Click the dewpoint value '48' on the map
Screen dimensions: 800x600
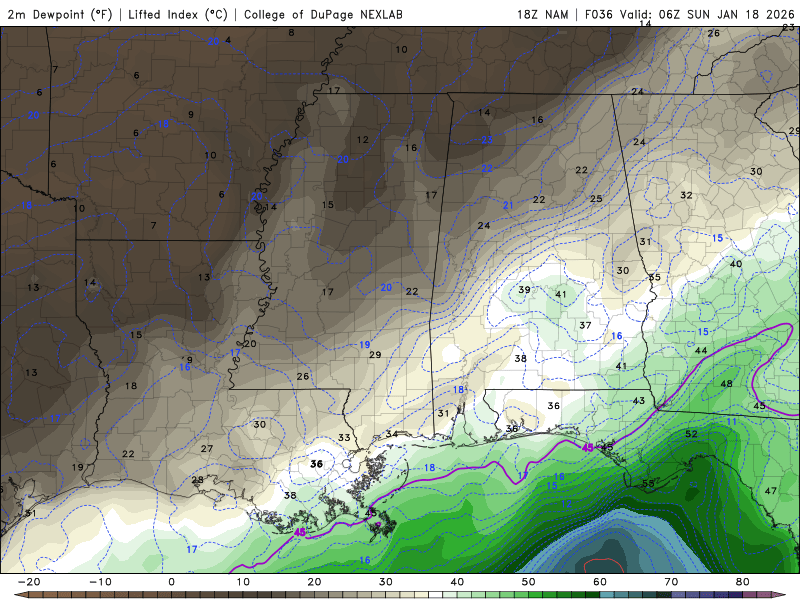point(726,384)
